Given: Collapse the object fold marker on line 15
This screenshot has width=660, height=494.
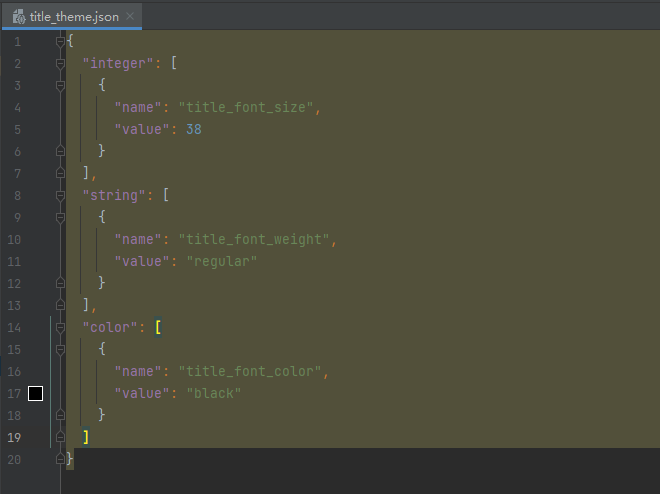Looking at the screenshot, I should pyautogui.click(x=60, y=349).
